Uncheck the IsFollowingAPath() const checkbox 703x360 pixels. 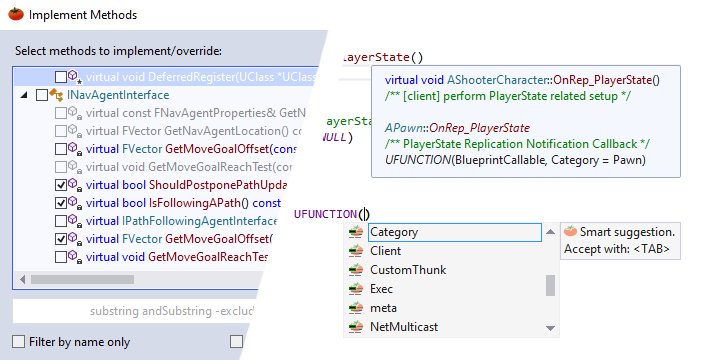61,203
